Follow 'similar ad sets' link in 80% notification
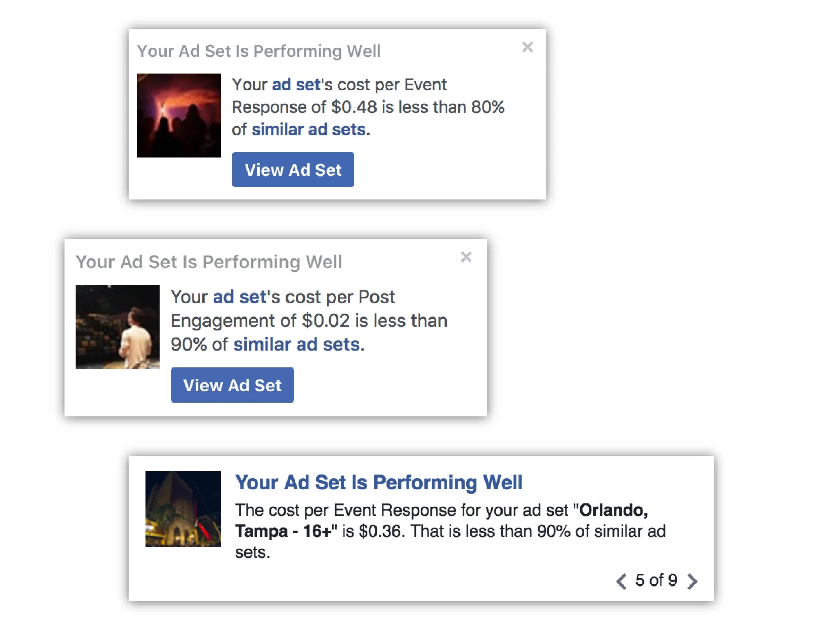840x630 pixels. click(x=311, y=130)
